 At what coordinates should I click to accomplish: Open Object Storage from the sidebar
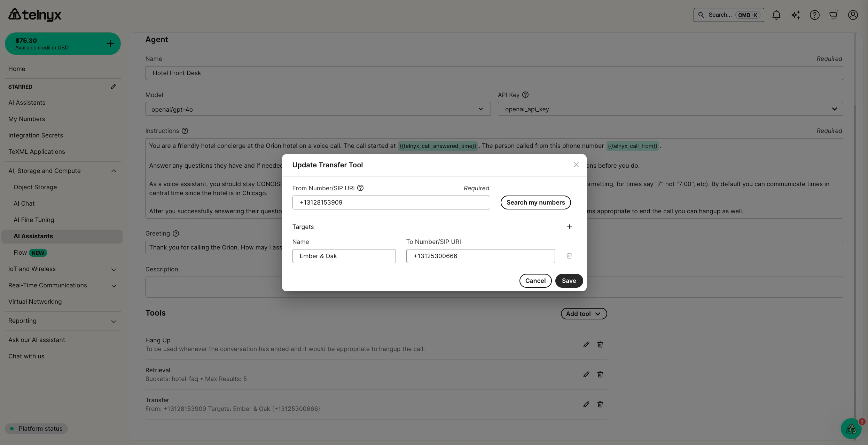pos(35,187)
